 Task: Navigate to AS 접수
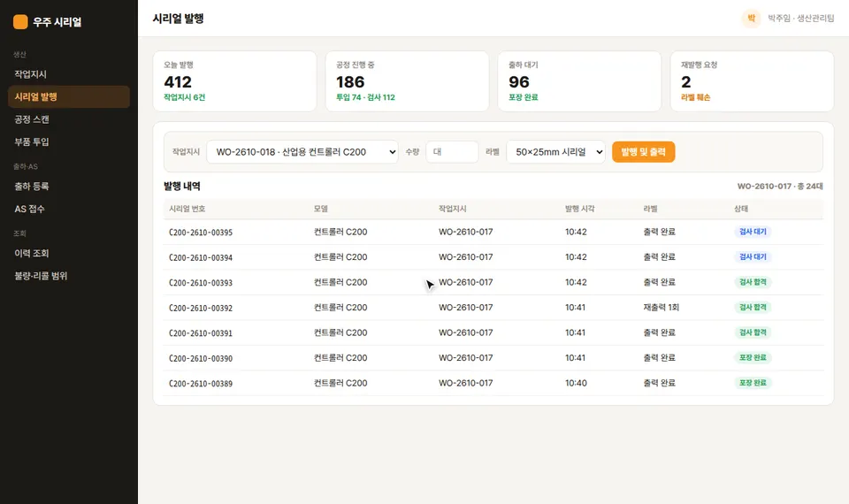pos(69,209)
